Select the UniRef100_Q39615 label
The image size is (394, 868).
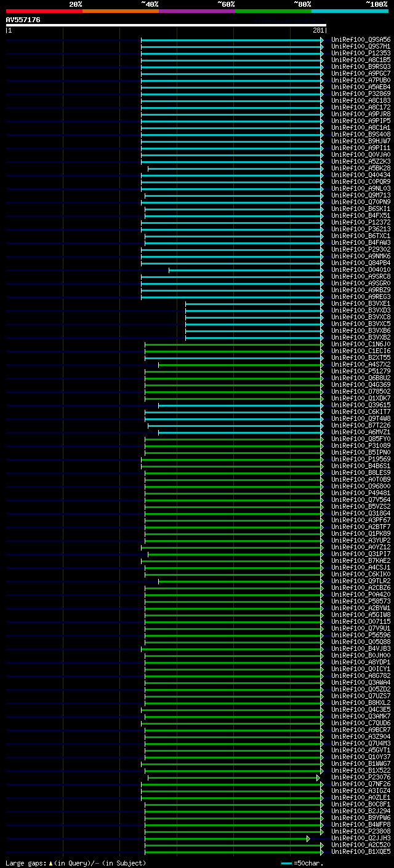coord(361,405)
